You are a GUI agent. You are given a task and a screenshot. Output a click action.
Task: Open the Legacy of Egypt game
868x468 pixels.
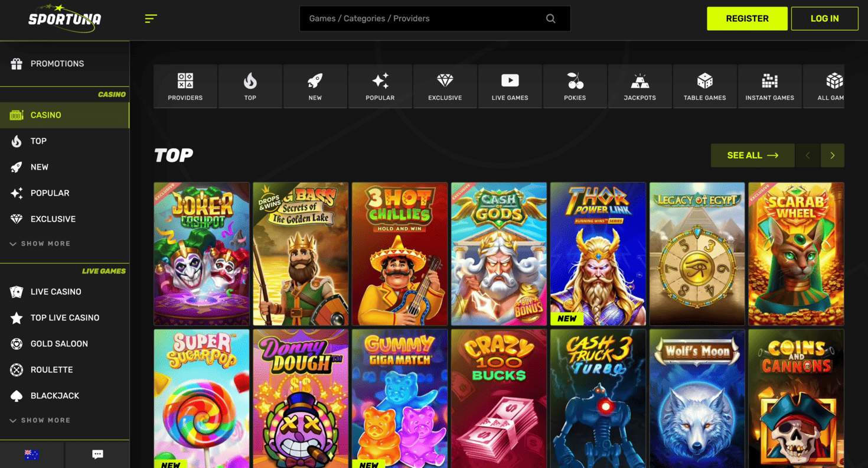(697, 254)
